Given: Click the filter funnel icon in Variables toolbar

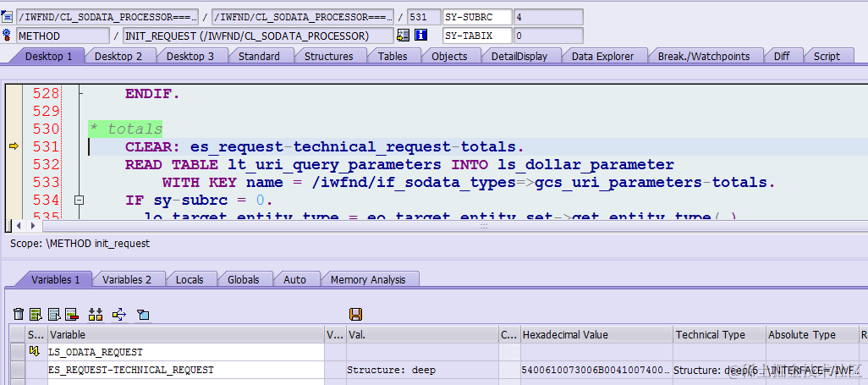Looking at the screenshot, I should pyautogui.click(x=143, y=315).
